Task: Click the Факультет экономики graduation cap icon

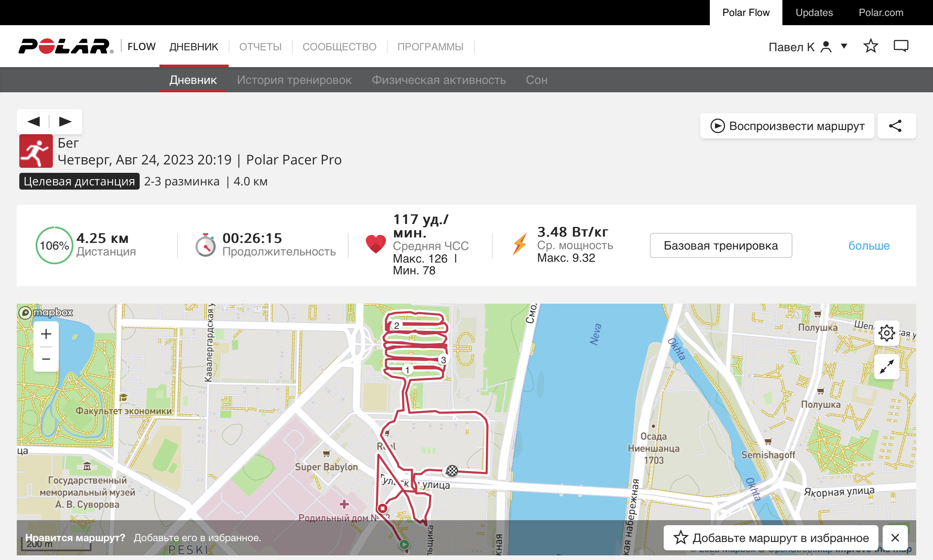Action: tap(123, 397)
